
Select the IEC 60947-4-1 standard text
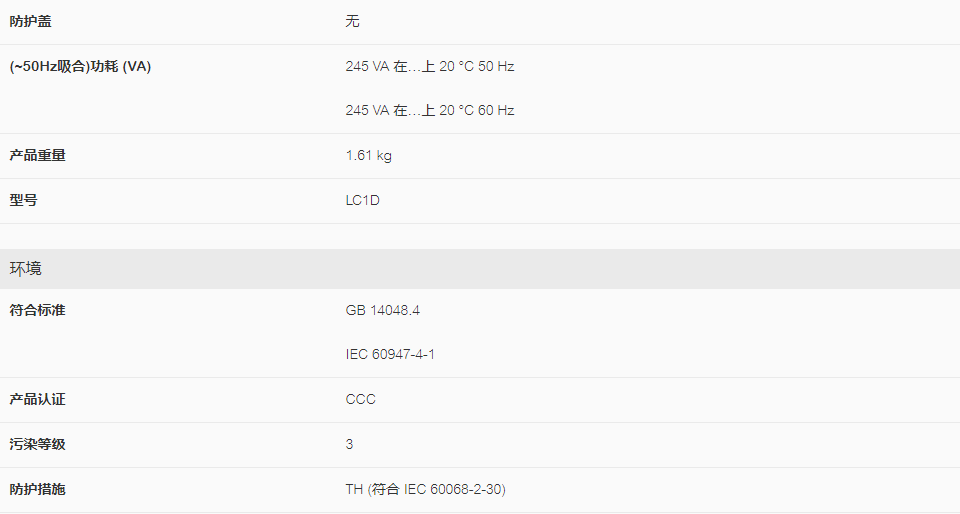[x=390, y=354]
